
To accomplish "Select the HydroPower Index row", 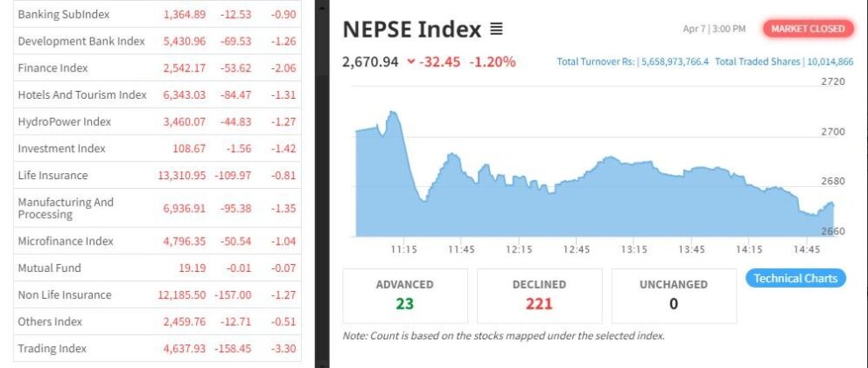I will 157,122.
